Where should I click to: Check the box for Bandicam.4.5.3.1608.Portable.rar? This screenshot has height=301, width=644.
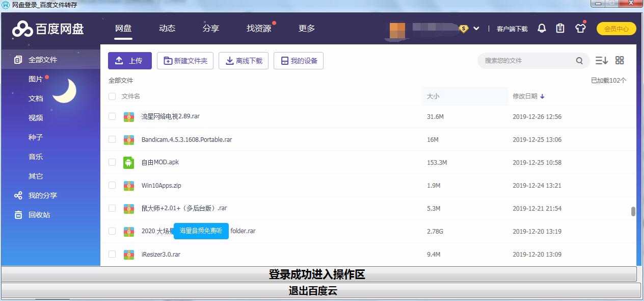click(112, 139)
